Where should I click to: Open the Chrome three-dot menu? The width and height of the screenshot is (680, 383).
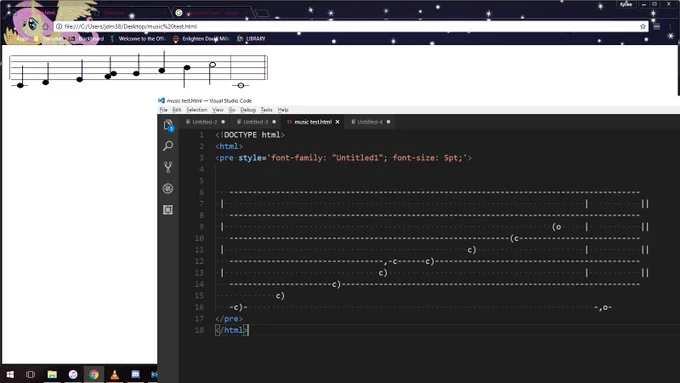pos(670,26)
